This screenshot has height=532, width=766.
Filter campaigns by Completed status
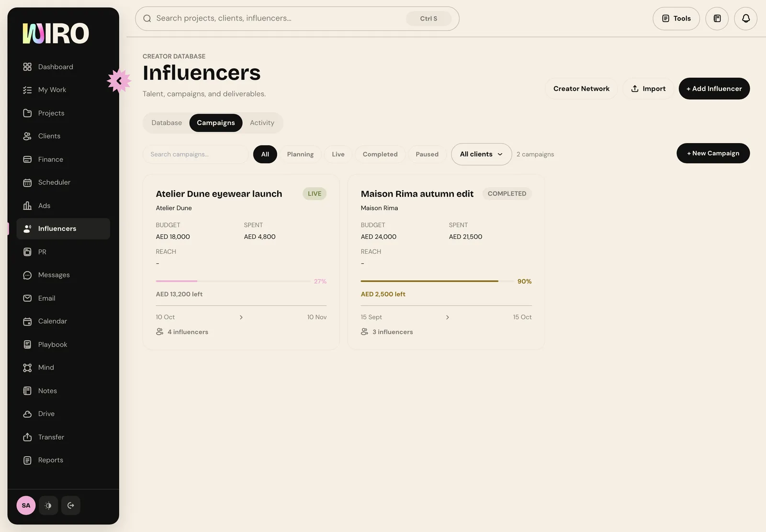(x=380, y=154)
